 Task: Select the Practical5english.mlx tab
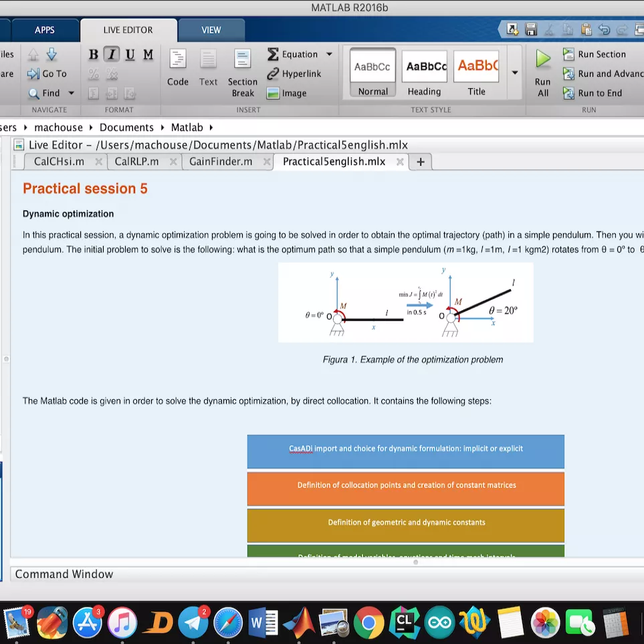(334, 161)
